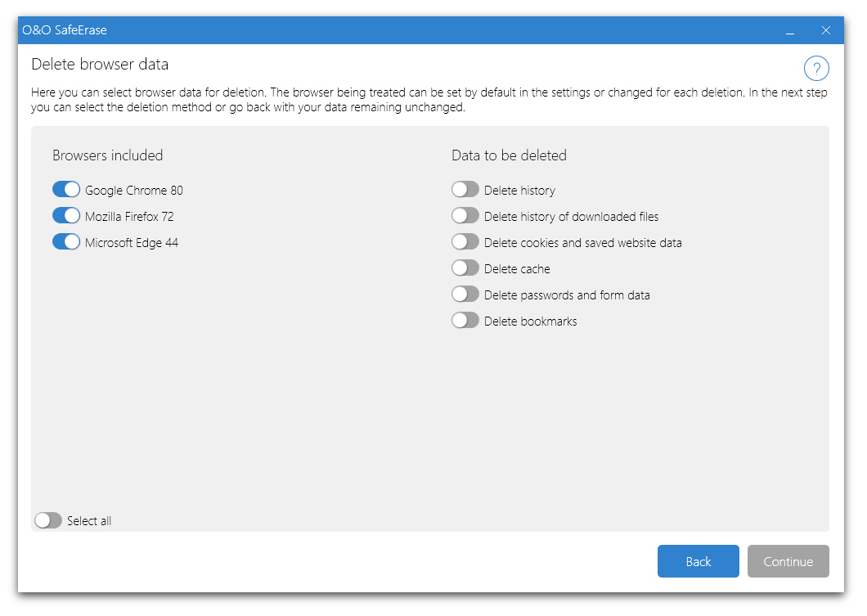Click the Delete cache label text
This screenshot has height=616, width=867.
(x=517, y=269)
